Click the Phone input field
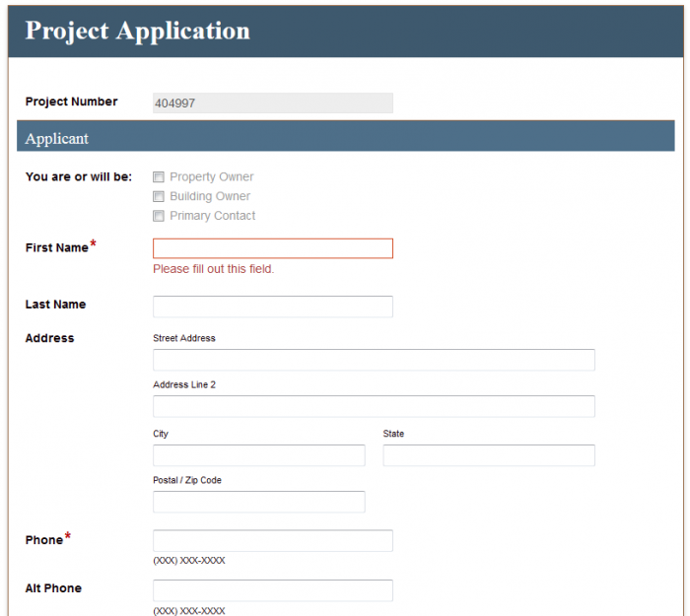Screen dimensions: 690x616 coord(273,540)
